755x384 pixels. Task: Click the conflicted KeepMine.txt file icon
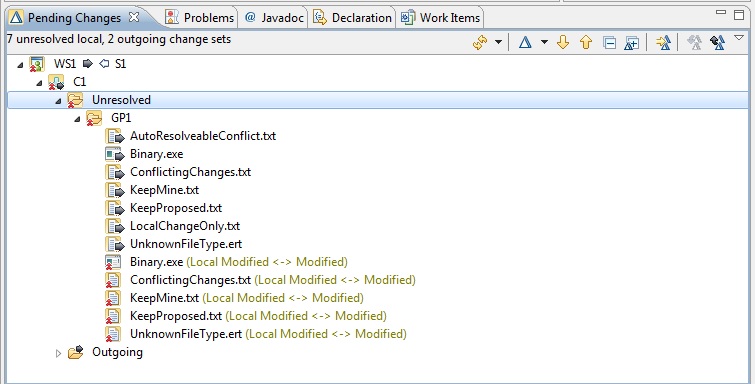point(113,298)
